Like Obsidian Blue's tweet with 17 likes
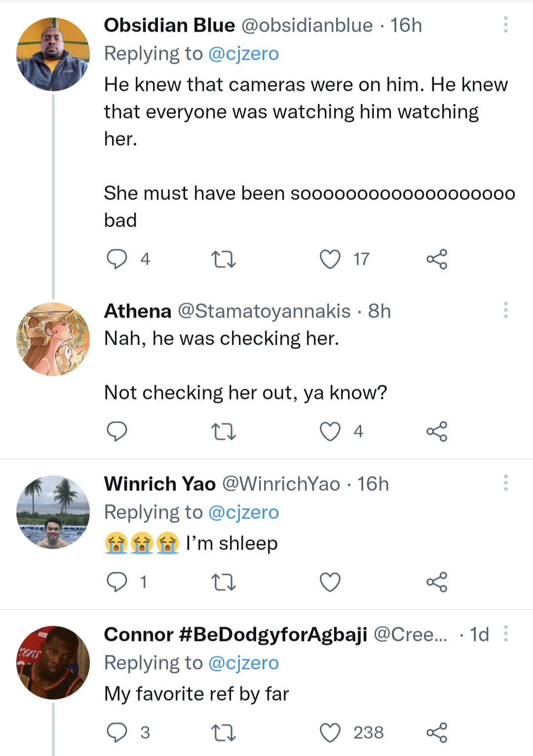The height and width of the screenshot is (756, 533). click(x=330, y=259)
